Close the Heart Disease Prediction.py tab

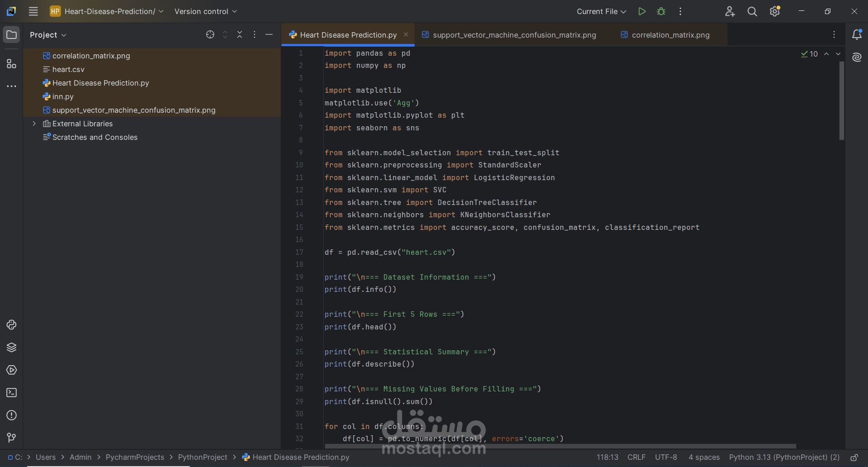click(x=406, y=34)
